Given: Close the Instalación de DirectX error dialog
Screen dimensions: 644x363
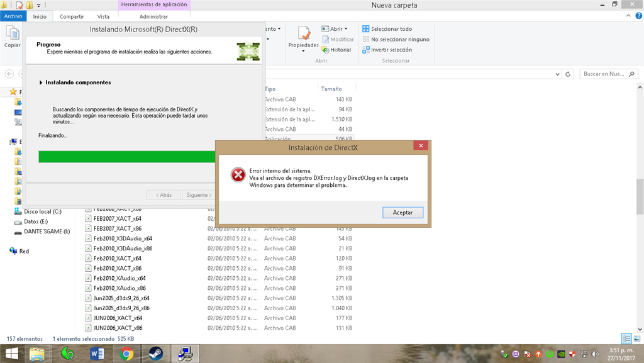Looking at the screenshot, I should [x=421, y=145].
